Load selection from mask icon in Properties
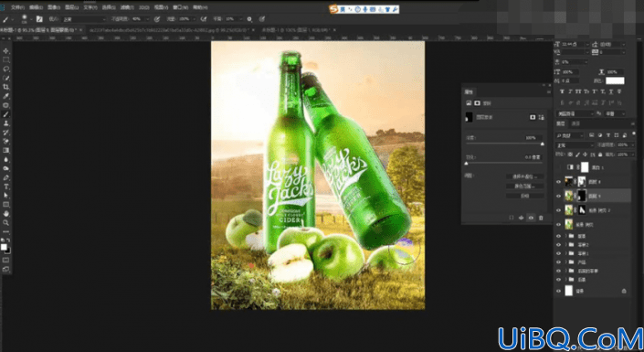 (512, 218)
